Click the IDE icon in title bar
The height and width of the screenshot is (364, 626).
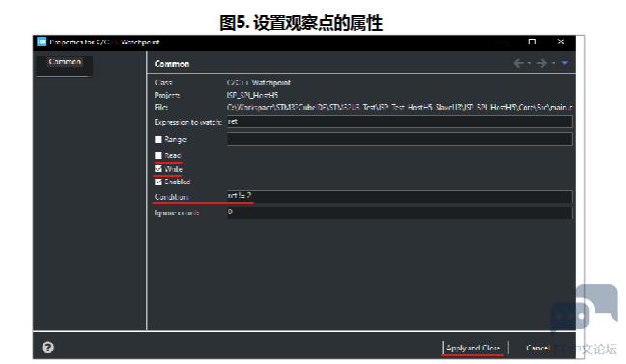coord(42,42)
